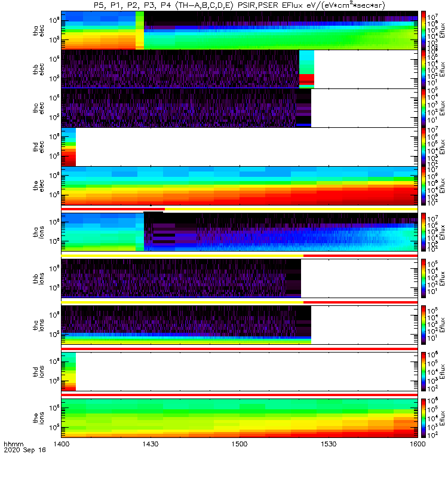Click the thb elec Eflux color bar

pyautogui.click(x=424, y=69)
